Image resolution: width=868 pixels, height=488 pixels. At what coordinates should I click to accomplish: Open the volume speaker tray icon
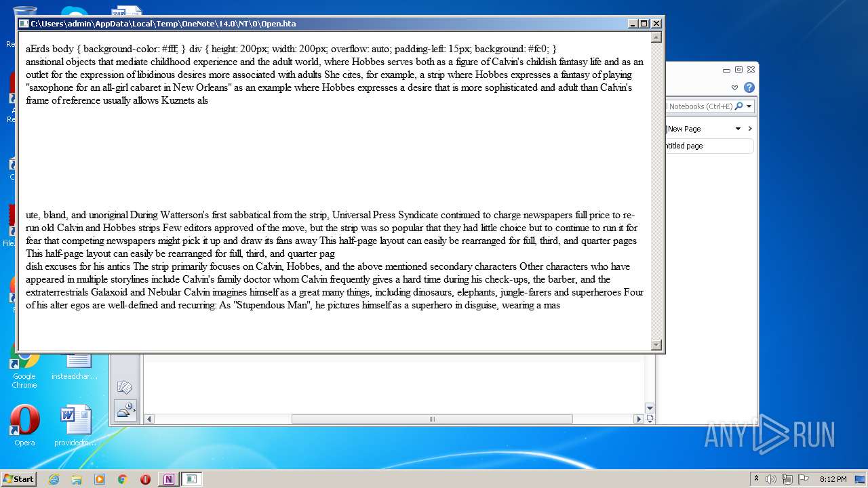point(771,479)
